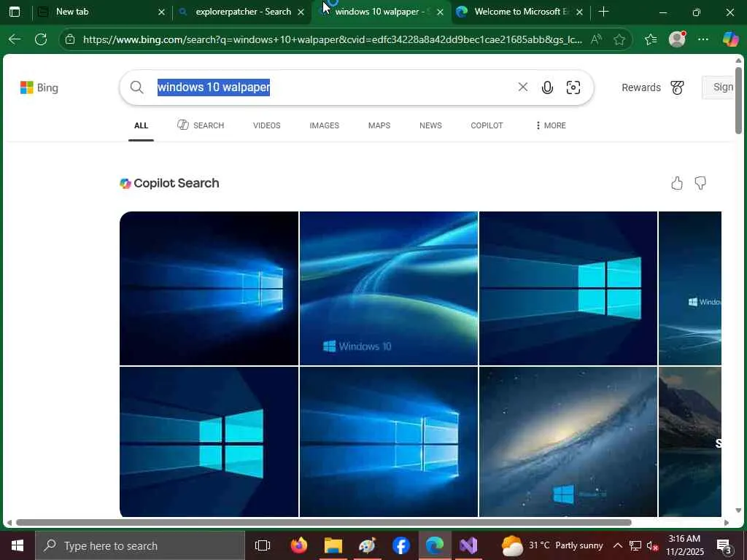Click the Rewards link
This screenshot has width=747, height=560.
pyautogui.click(x=641, y=87)
